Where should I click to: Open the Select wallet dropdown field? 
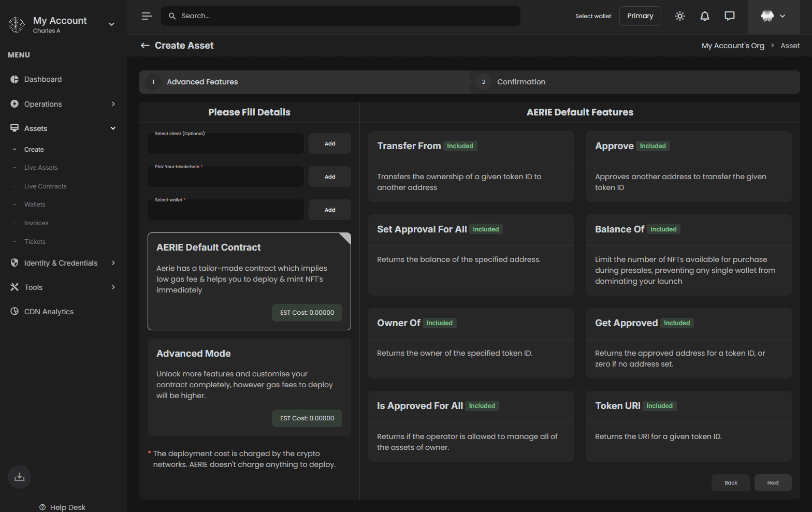pos(226,210)
